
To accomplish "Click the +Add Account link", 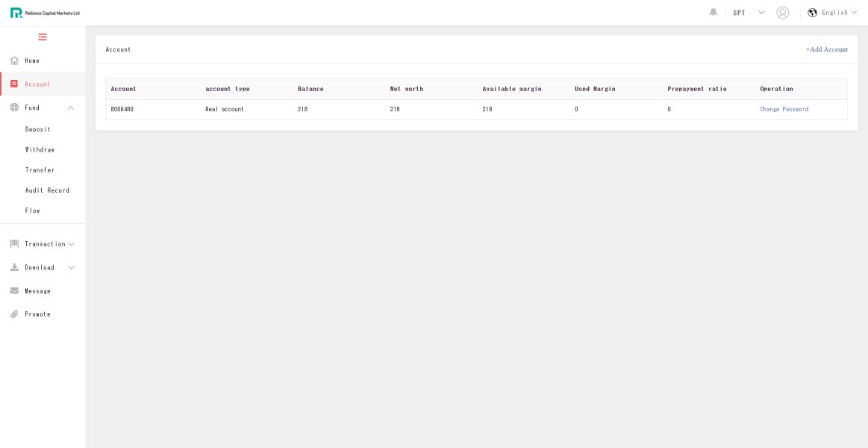I will [x=826, y=49].
